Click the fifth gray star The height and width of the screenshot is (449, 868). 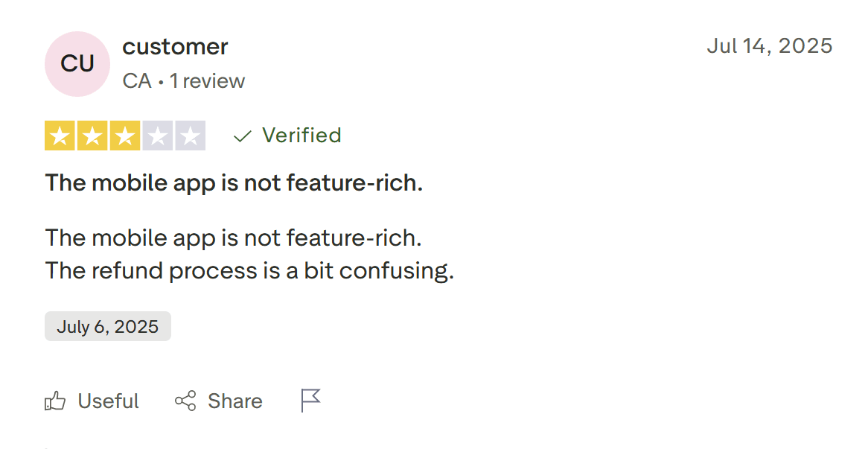coord(191,136)
